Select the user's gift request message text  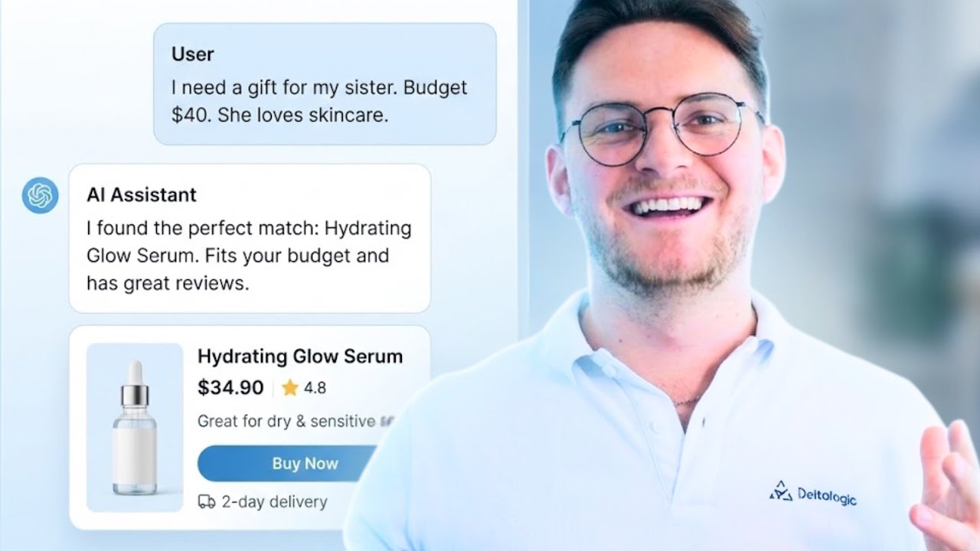pos(319,101)
